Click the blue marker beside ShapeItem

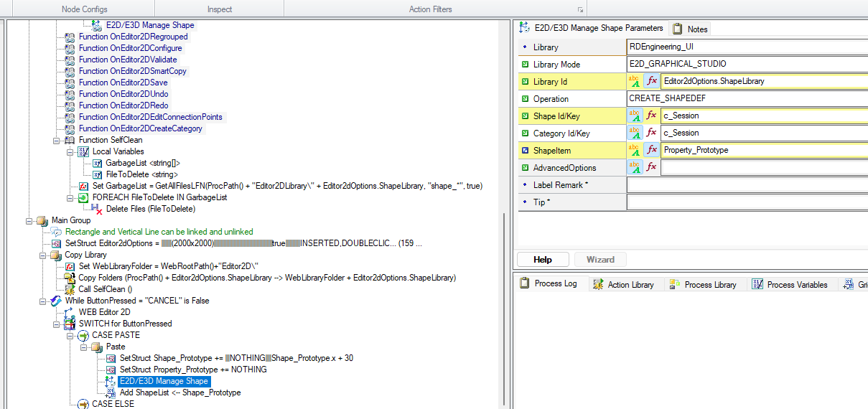[x=525, y=151]
